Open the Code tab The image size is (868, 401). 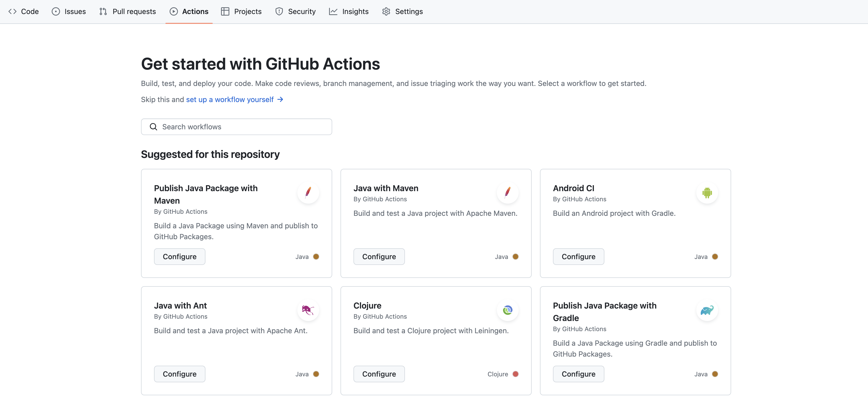24,11
